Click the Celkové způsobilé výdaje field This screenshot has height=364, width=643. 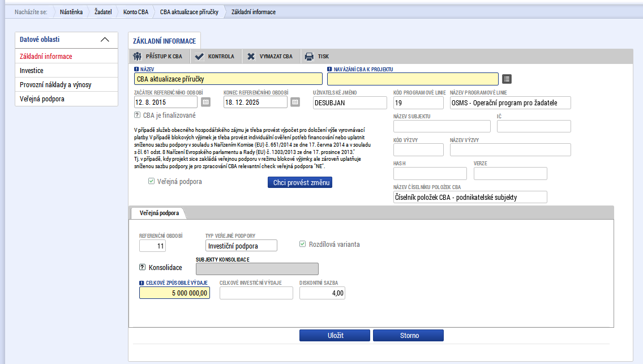pyautogui.click(x=175, y=293)
